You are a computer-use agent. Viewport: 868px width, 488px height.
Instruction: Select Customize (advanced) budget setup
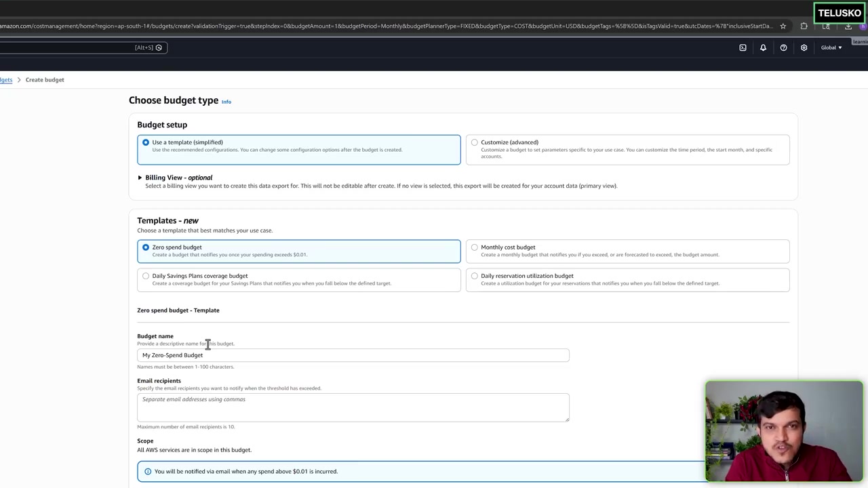pyautogui.click(x=628, y=150)
